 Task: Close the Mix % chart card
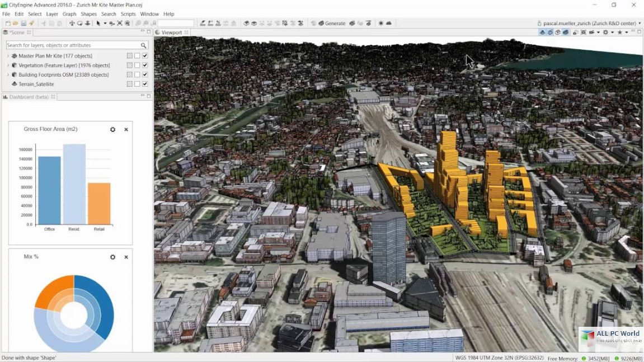[126, 257]
